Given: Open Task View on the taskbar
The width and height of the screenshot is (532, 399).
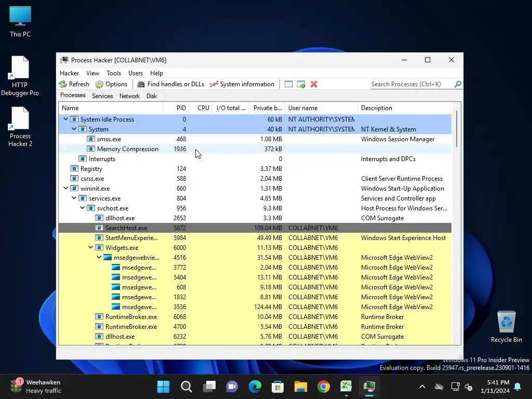Looking at the screenshot, I should click(x=209, y=387).
